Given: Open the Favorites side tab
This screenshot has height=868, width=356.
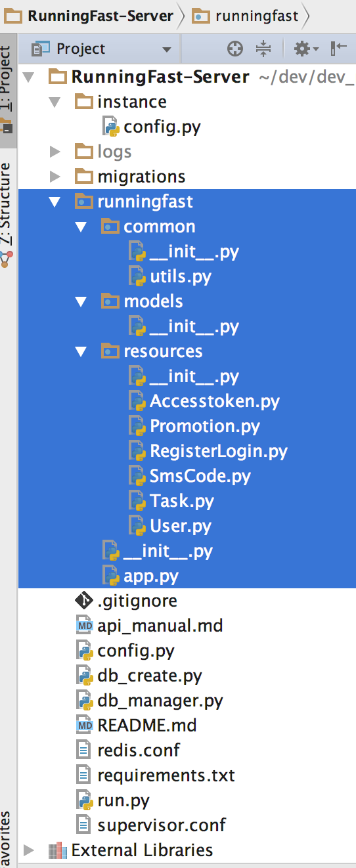Looking at the screenshot, I should [7, 839].
